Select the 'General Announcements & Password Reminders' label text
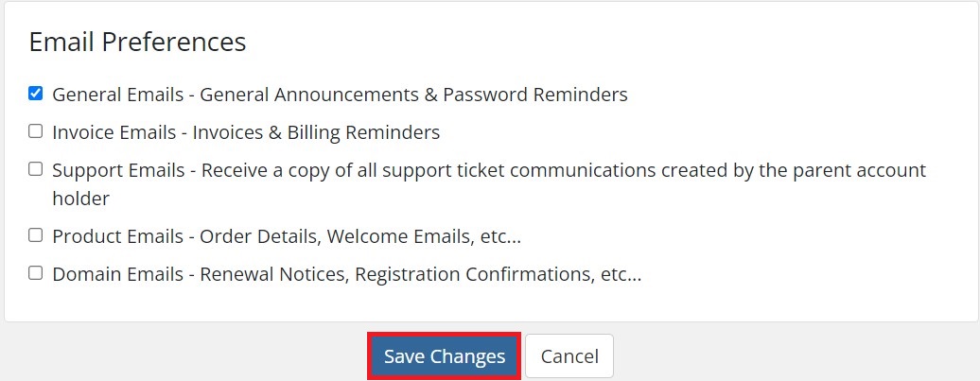Image resolution: width=980 pixels, height=381 pixels. pyautogui.click(x=413, y=95)
